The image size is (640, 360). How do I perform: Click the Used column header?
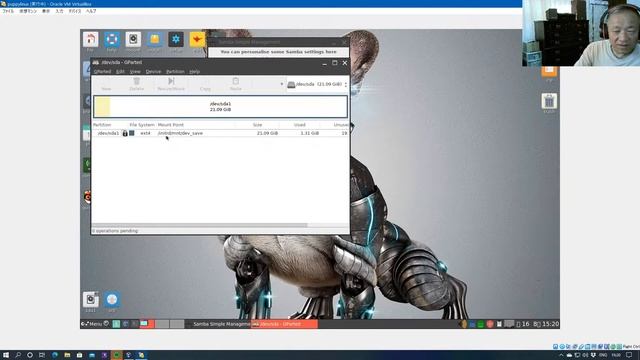pos(300,124)
